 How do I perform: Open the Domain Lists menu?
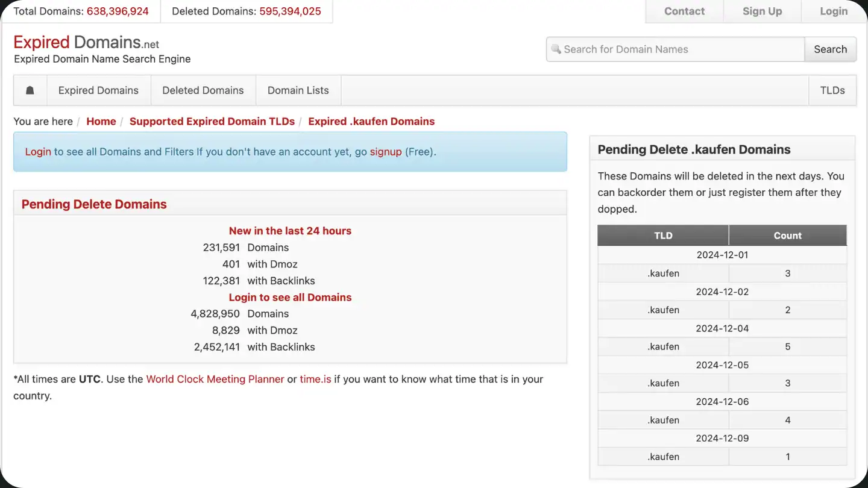pyautogui.click(x=298, y=90)
